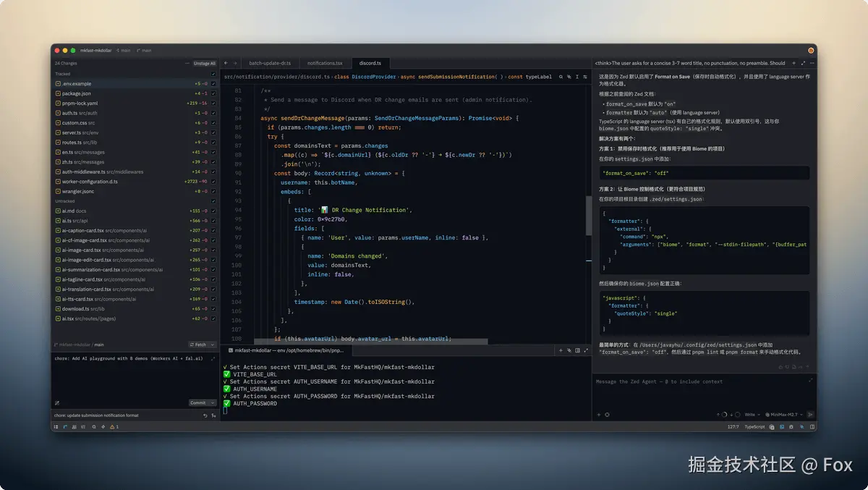Toggle the Untracked section checkbox
868x490 pixels.
pos(213,201)
